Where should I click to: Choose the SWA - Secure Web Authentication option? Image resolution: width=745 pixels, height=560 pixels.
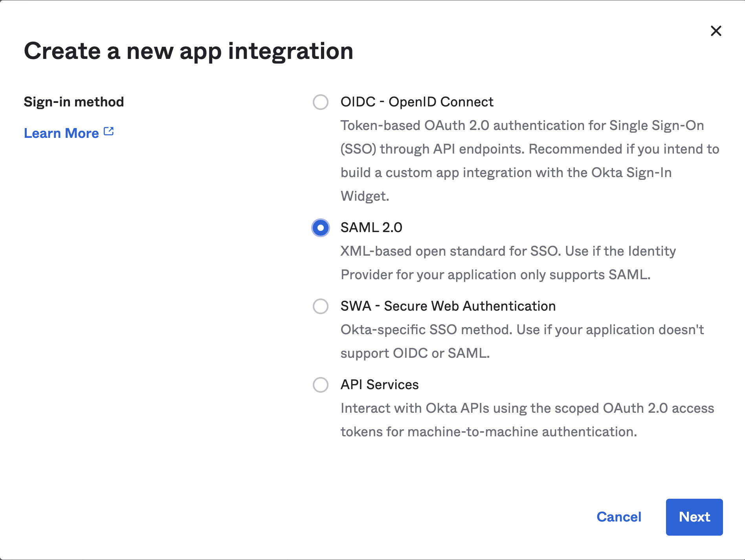pyautogui.click(x=321, y=306)
